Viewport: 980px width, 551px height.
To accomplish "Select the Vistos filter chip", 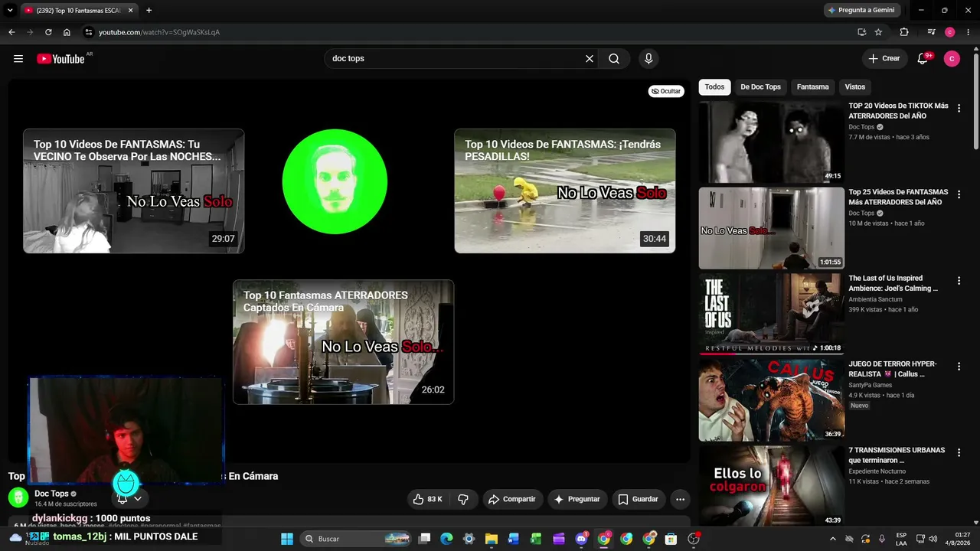I will click(x=855, y=87).
